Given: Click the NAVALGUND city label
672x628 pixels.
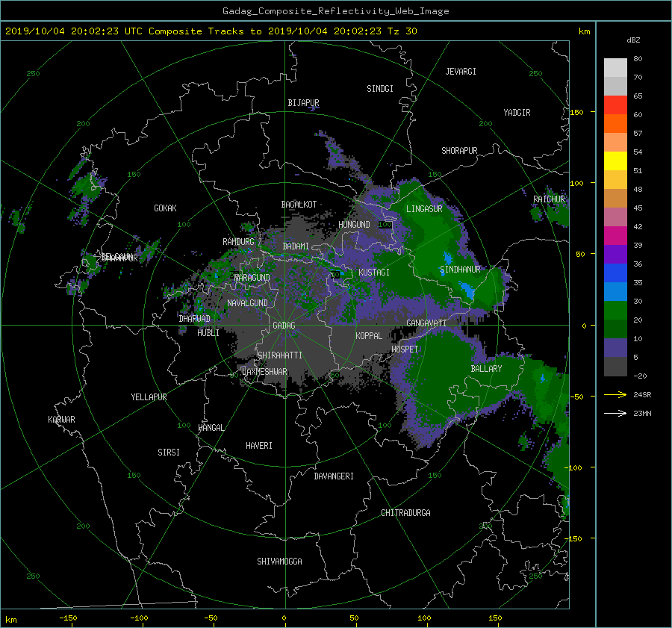Looking at the screenshot, I should (x=247, y=303).
